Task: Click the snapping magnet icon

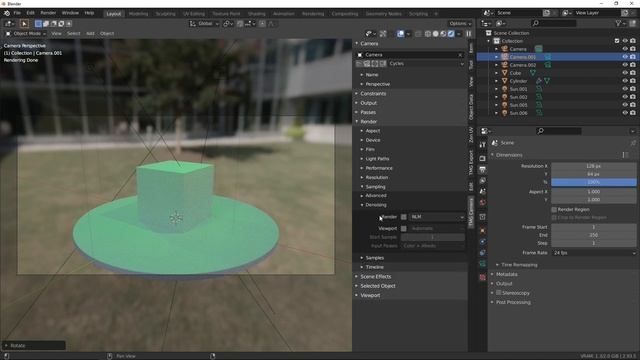Action: [x=240, y=24]
